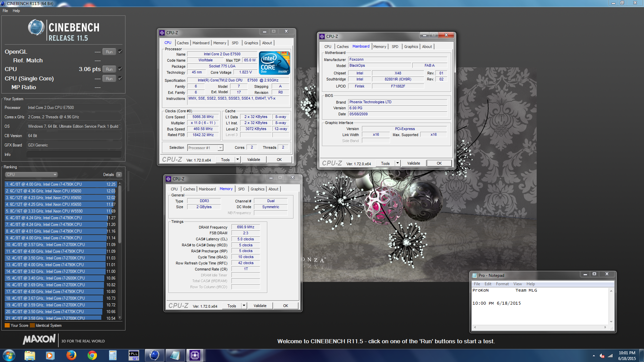Expand Tools dropdown arrow in Memory window
Viewport: 644px width, 362px height.
[x=244, y=306]
